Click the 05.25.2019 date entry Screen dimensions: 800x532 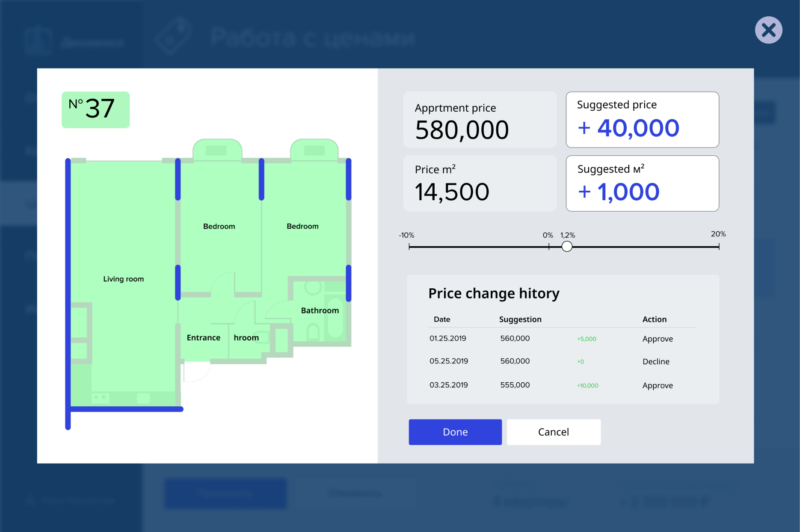(449, 361)
